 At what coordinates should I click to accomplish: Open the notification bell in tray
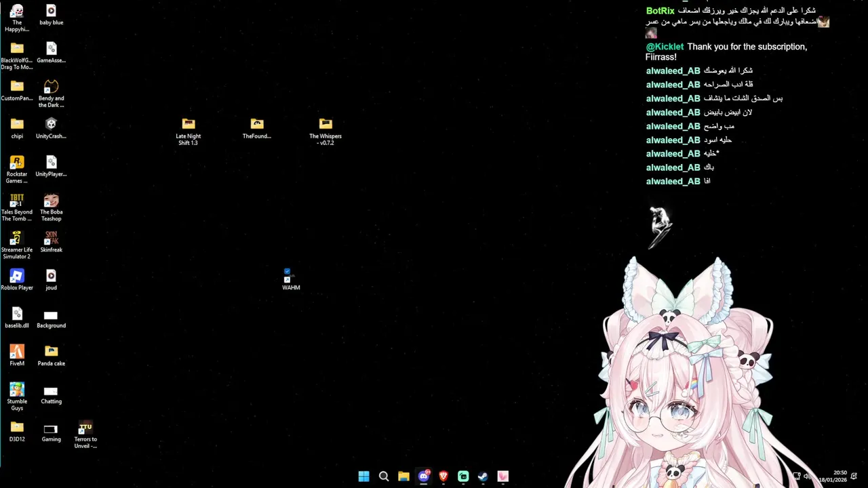click(x=854, y=476)
